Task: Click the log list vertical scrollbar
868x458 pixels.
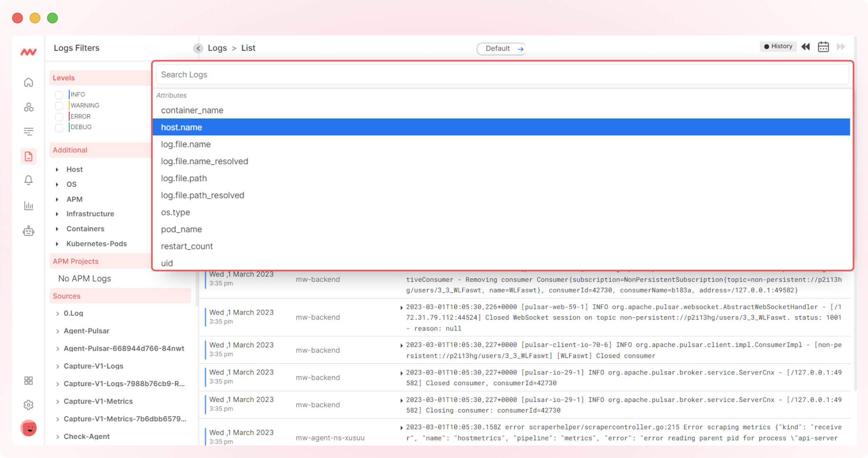Action: [x=855, y=330]
